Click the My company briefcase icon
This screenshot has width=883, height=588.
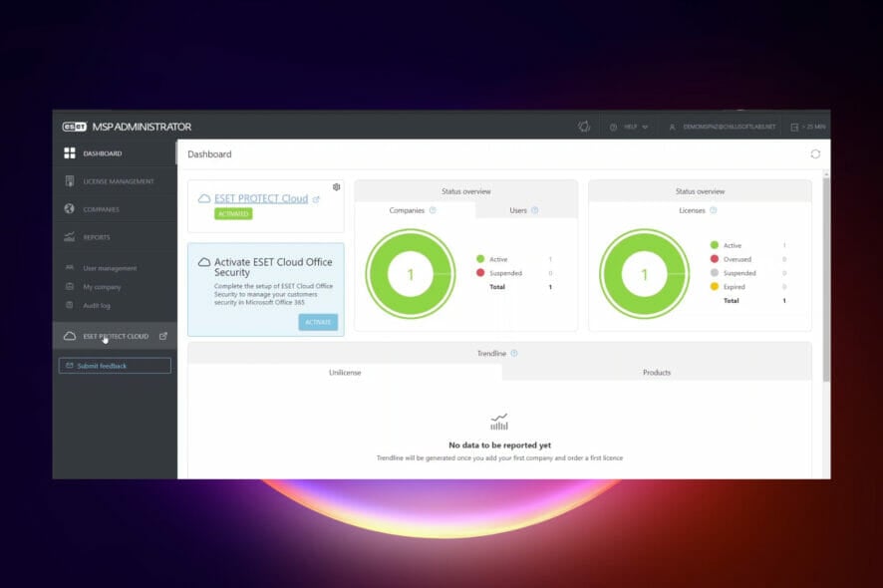pyautogui.click(x=70, y=286)
